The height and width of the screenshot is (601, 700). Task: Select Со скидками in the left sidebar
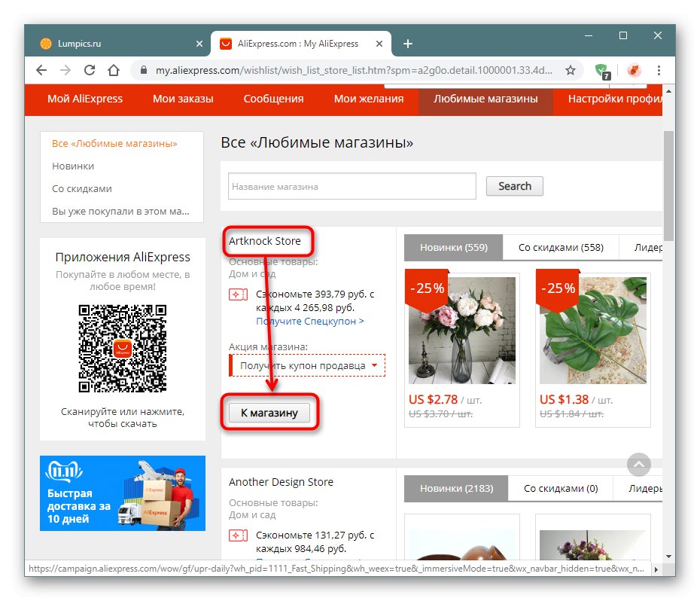click(x=82, y=188)
